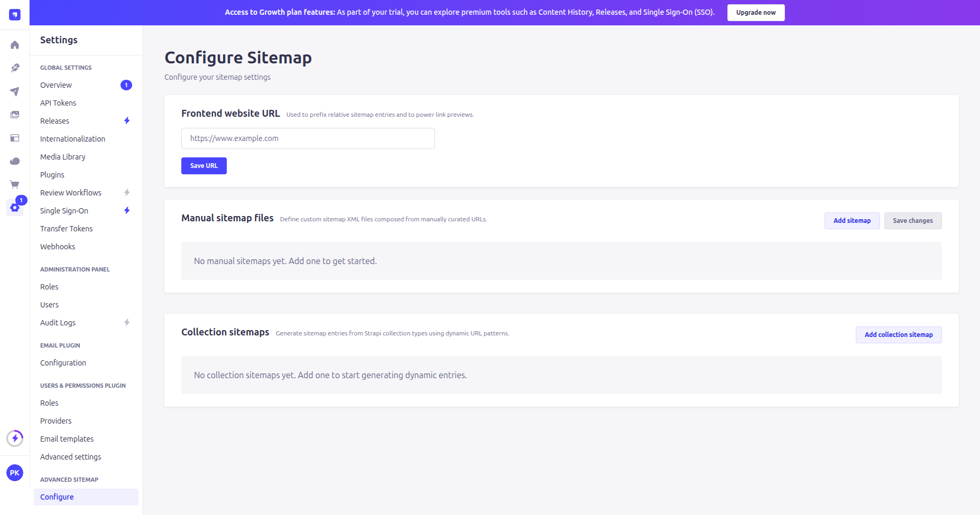980x515 pixels.
Task: Open the PK user avatar
Action: point(15,473)
